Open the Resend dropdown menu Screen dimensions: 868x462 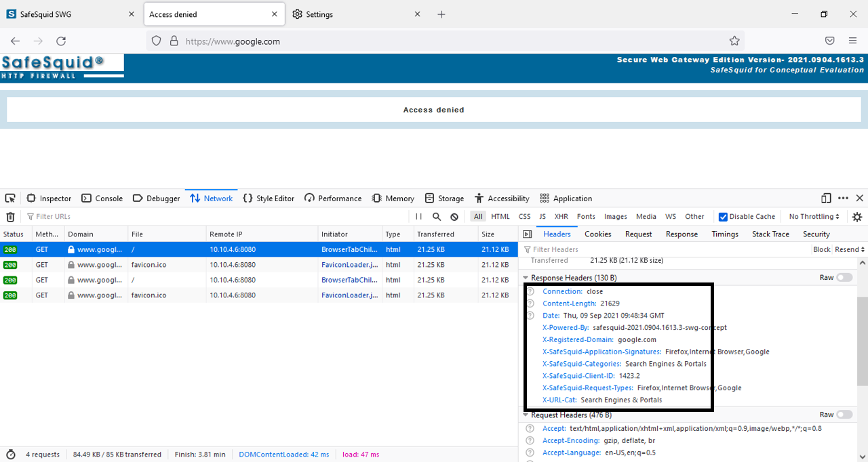click(x=850, y=249)
